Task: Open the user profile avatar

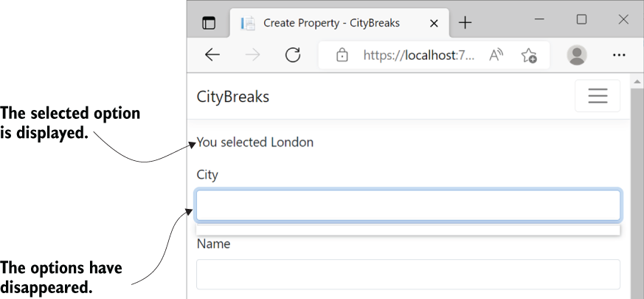Action: pyautogui.click(x=577, y=55)
